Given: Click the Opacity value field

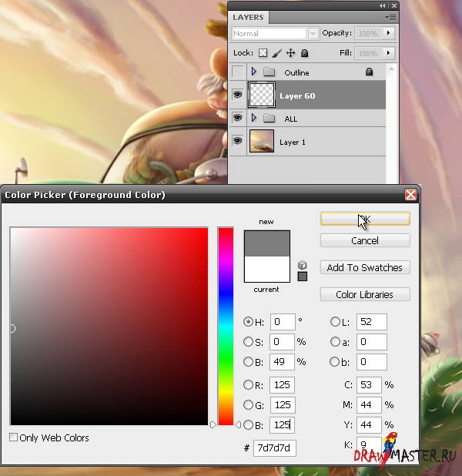Looking at the screenshot, I should (369, 33).
